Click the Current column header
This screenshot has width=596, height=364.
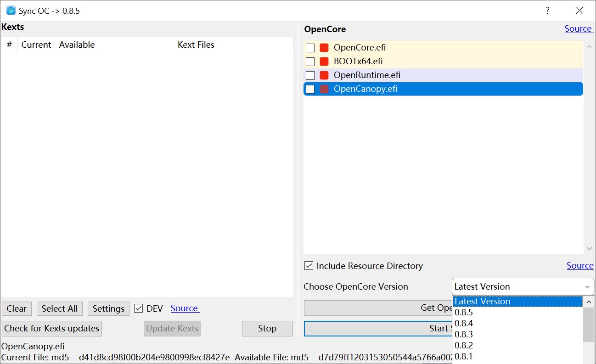click(x=36, y=45)
